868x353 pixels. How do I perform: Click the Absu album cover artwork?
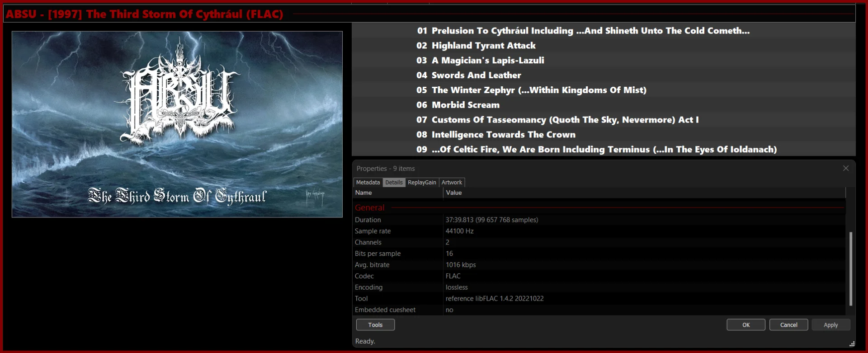[177, 124]
